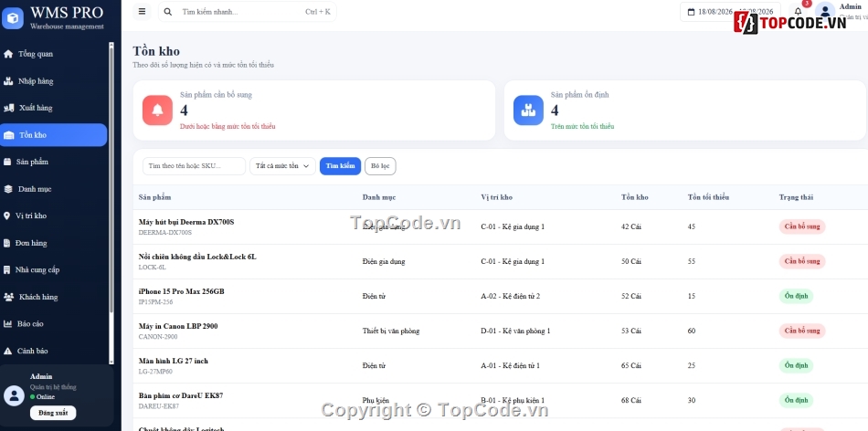Select Nồi chiên không dầu Lock&Lock 6L name
868x431 pixels.
(197, 257)
